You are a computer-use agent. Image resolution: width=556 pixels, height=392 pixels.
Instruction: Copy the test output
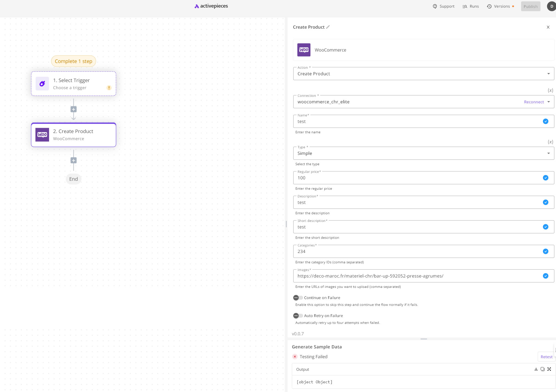[542, 369]
